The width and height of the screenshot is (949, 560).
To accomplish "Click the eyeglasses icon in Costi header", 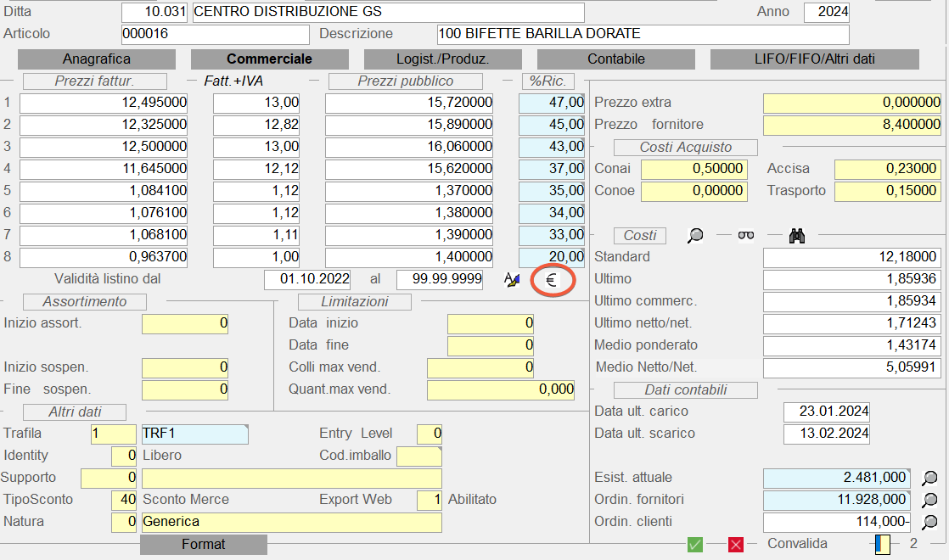I will coord(746,236).
